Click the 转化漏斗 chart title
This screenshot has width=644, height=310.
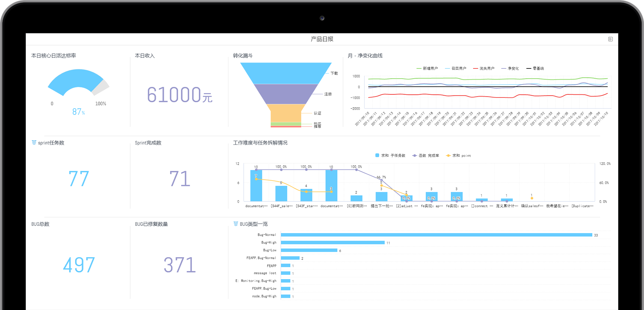point(243,56)
